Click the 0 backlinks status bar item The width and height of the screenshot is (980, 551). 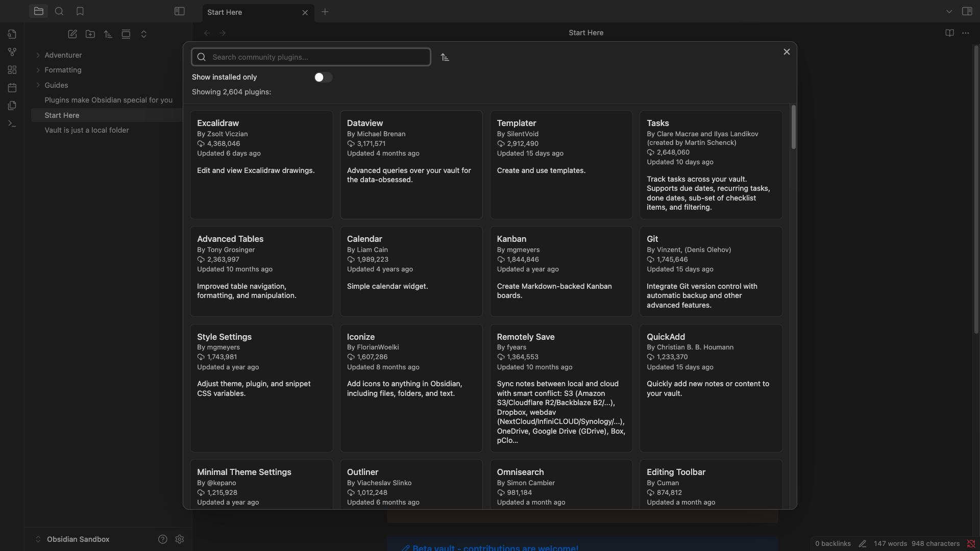(x=833, y=544)
